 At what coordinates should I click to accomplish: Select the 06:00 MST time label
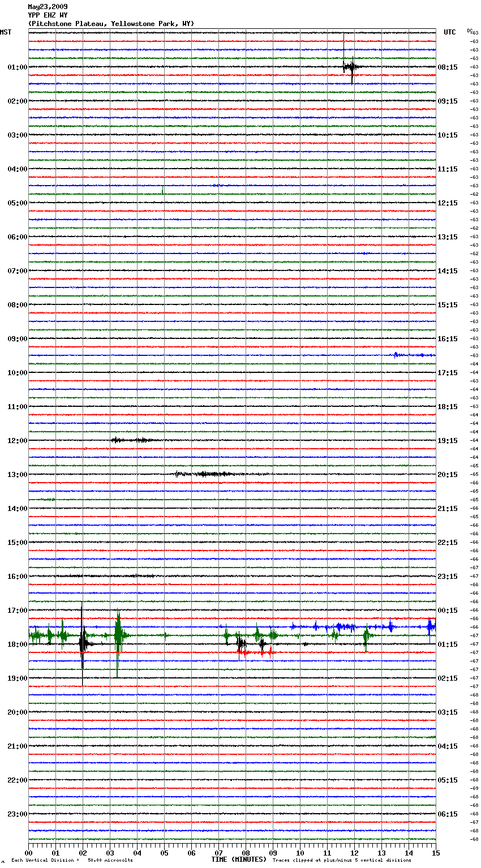click(x=18, y=237)
